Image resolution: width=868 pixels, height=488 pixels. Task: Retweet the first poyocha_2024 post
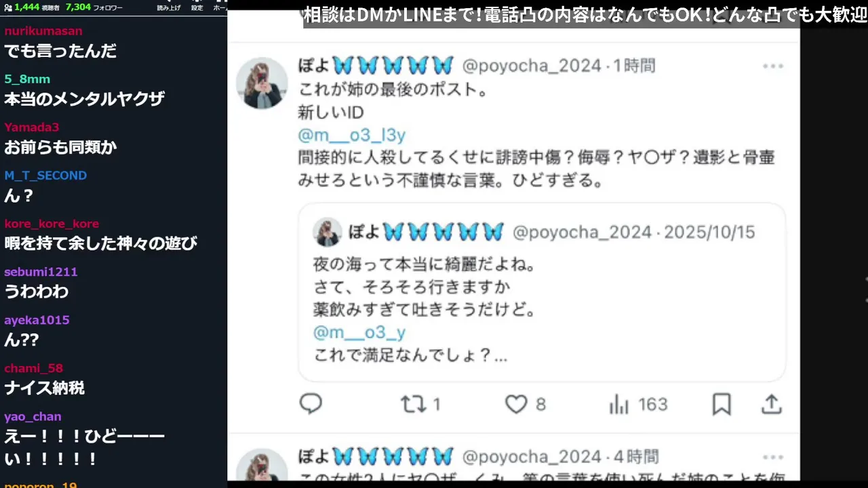[x=420, y=405]
